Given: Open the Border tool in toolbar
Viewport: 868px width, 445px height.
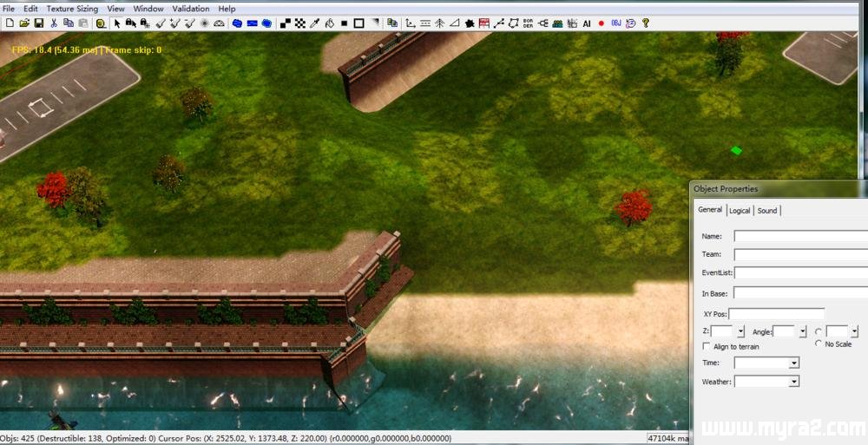Looking at the screenshot, I should [x=528, y=23].
